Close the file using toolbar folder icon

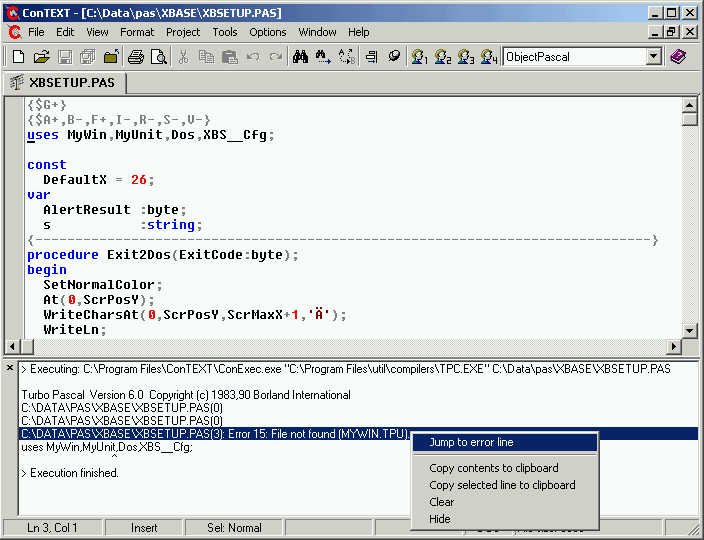pyautogui.click(x=111, y=57)
